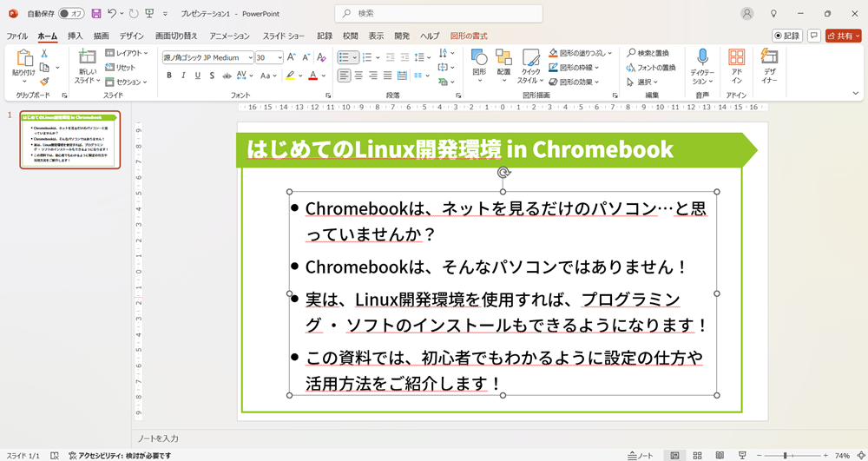The height and width of the screenshot is (461, 868).
Task: Toggle text shadow S
Action: [x=212, y=76]
